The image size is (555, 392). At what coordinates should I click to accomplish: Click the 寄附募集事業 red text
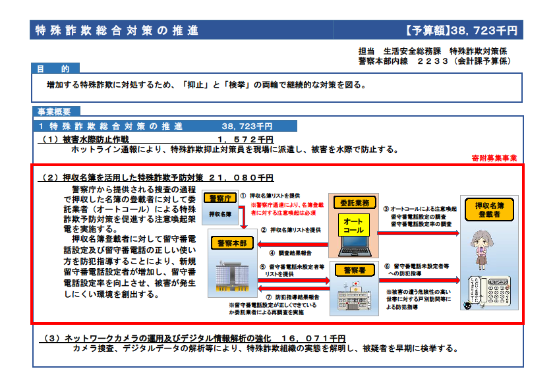(x=494, y=158)
